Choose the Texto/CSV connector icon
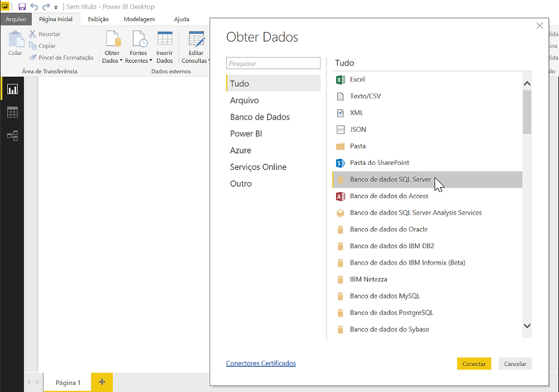 click(340, 96)
